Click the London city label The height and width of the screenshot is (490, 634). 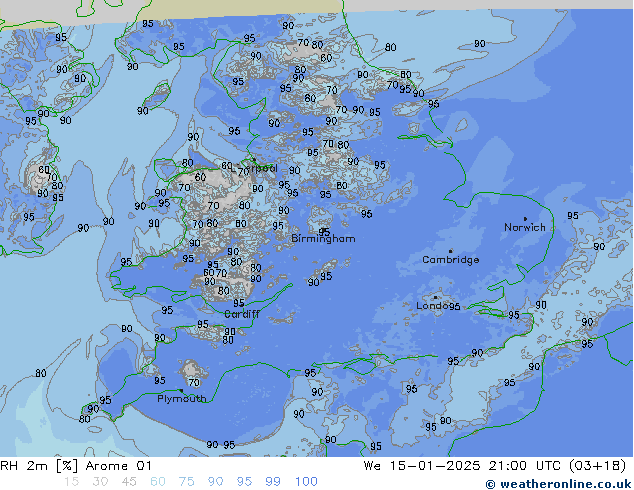(433, 306)
